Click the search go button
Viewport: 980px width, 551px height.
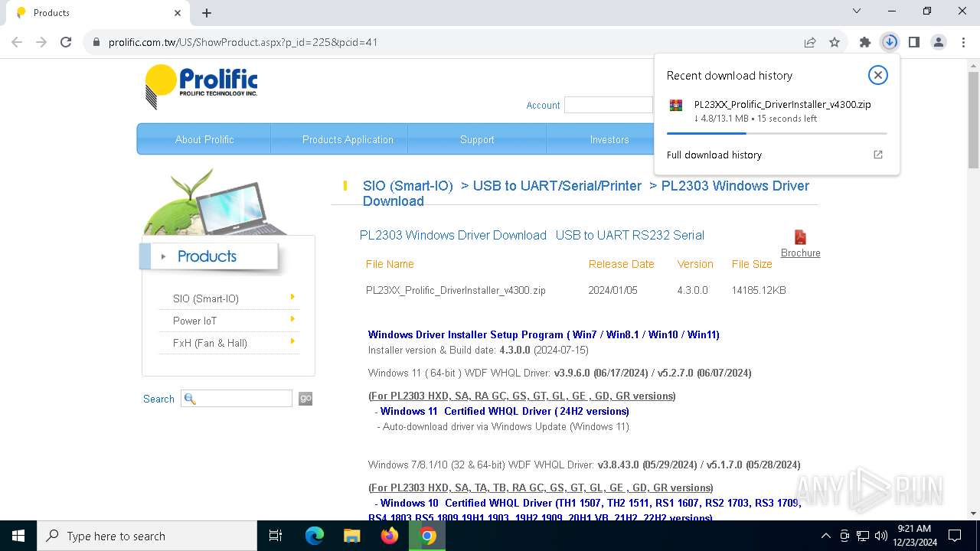305,399
